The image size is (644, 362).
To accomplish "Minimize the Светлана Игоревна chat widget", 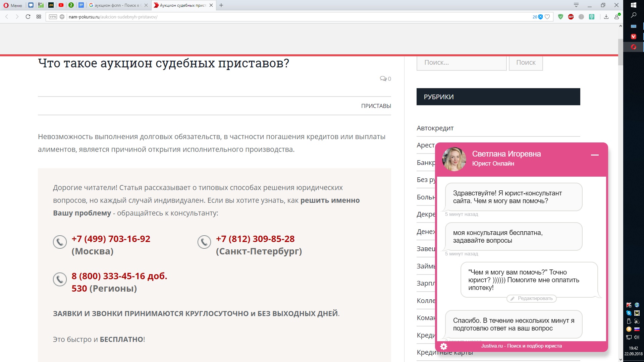I will 595,155.
